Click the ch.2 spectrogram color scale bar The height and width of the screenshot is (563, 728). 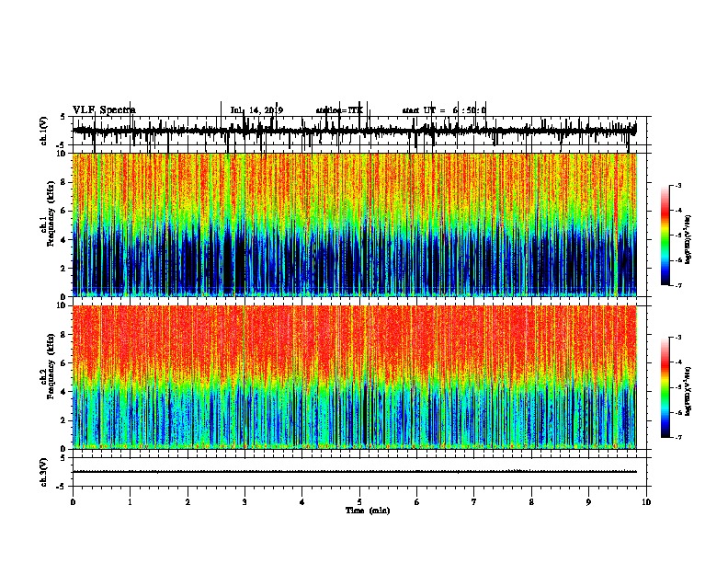click(665, 387)
